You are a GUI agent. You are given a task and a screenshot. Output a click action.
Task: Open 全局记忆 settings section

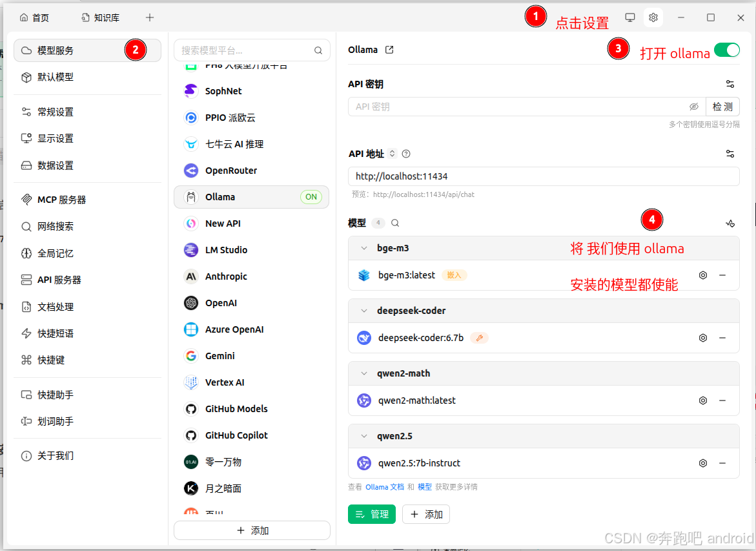[87, 253]
